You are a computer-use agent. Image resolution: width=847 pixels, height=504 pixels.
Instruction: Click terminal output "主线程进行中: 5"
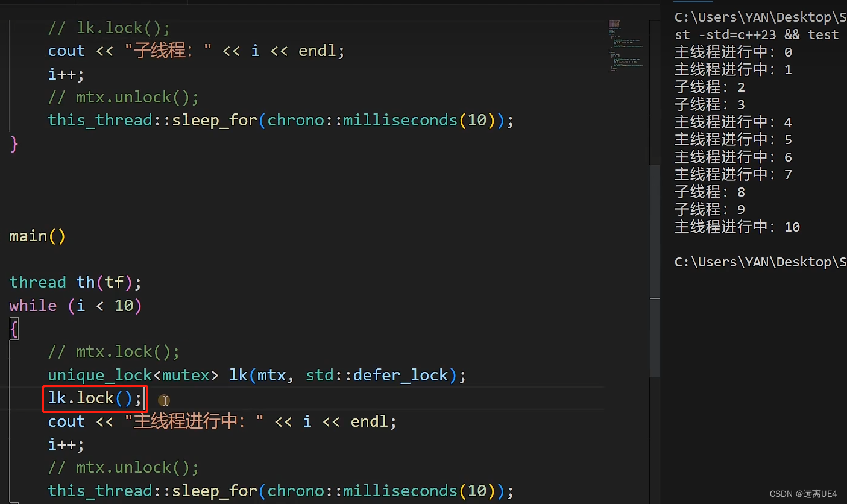tap(733, 140)
